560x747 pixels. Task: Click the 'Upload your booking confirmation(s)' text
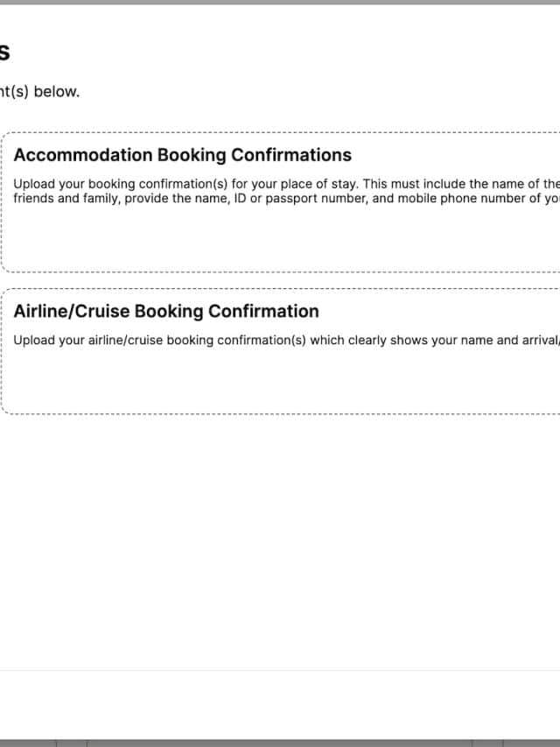[122, 184]
